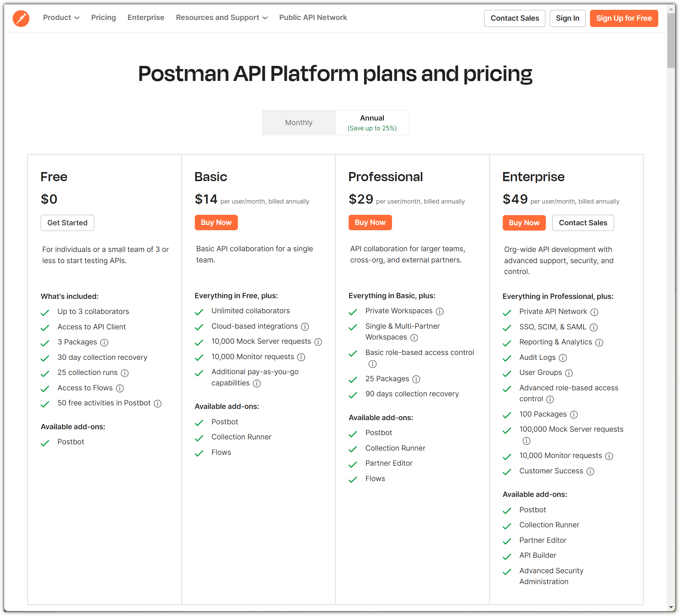Click Get Started under Free plan
Image resolution: width=680 pixels, height=616 pixels.
point(67,223)
